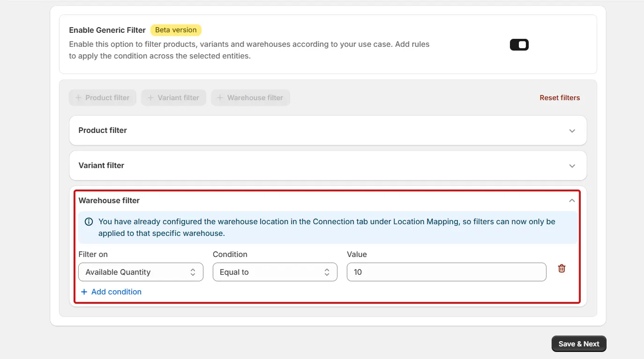Open the Condition dropdown showing Equal to
644x359 pixels.
click(275, 272)
